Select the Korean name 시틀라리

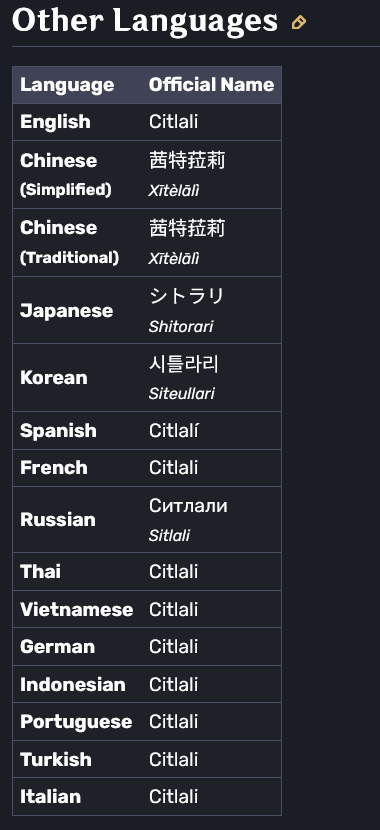pos(184,364)
